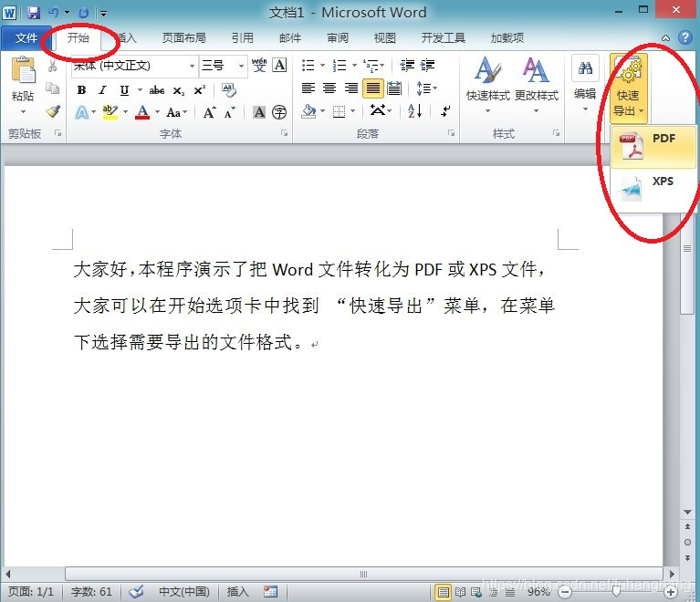This screenshot has height=602, width=700.
Task: Click the 快速导出 button
Action: [x=628, y=88]
